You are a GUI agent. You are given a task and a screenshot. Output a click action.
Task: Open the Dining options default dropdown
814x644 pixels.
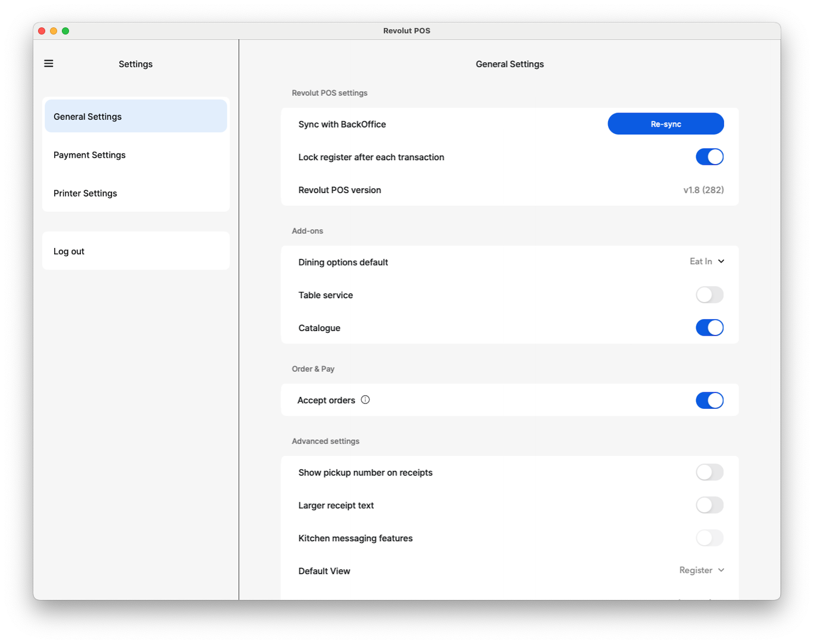pyautogui.click(x=707, y=261)
